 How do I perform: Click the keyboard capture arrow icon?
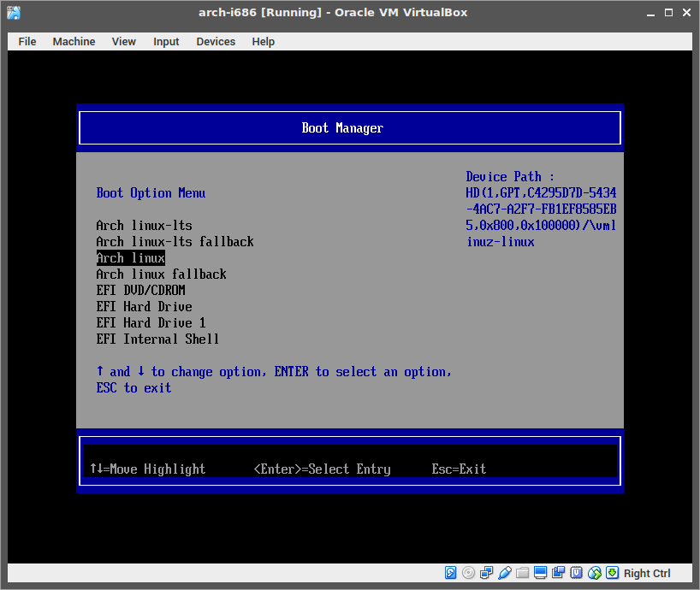612,573
